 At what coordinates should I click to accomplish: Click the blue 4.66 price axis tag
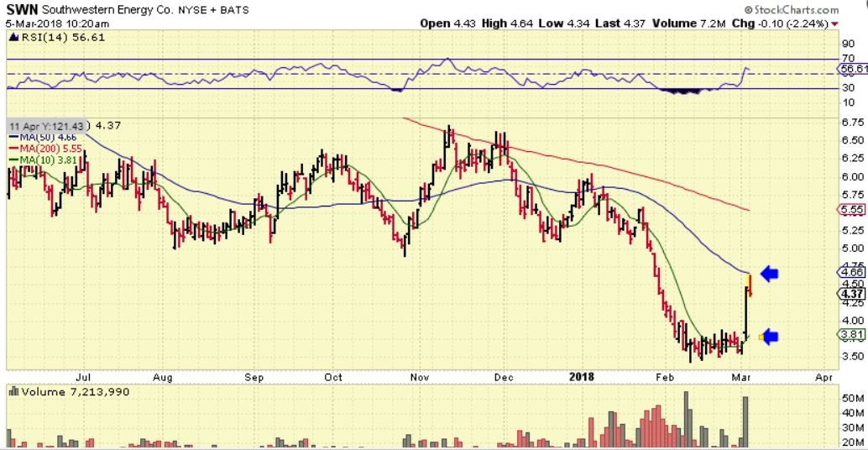(x=852, y=273)
